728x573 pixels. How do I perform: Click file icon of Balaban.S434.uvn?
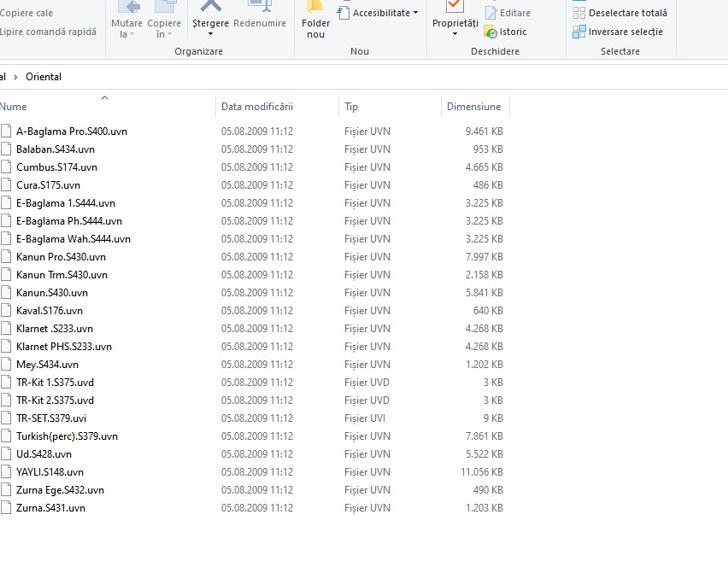[6, 149]
